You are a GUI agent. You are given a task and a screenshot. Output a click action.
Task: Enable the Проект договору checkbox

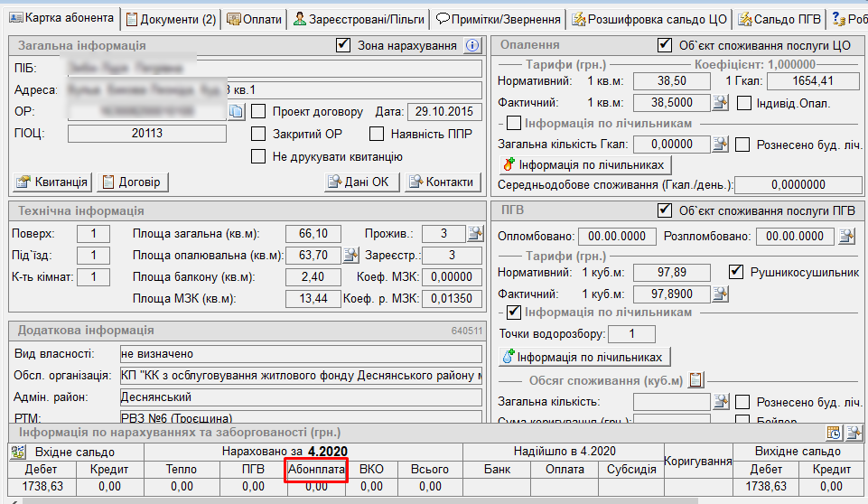258,112
